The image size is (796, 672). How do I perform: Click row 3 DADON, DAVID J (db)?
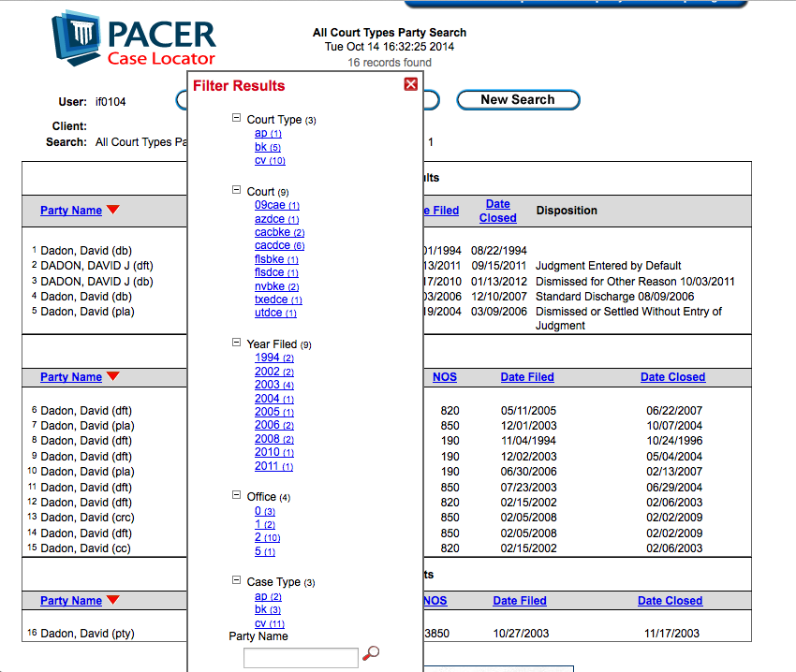[96, 281]
